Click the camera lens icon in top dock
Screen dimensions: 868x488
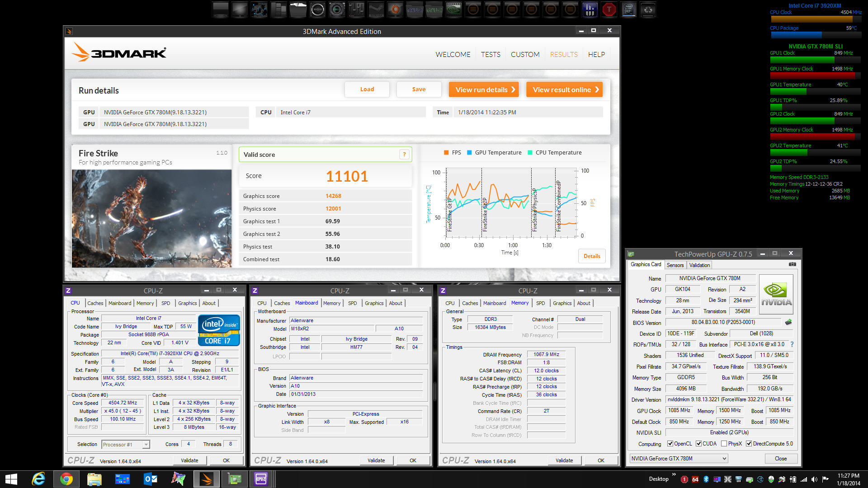(x=337, y=9)
